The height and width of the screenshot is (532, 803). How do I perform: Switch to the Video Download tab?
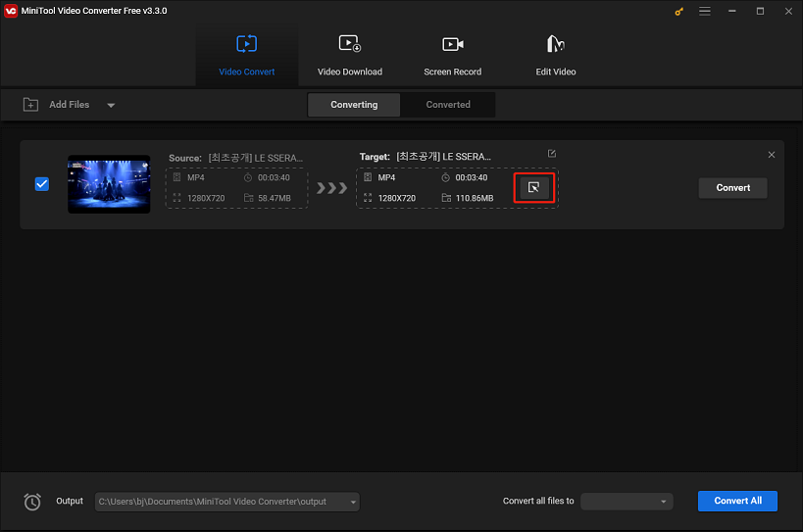click(350, 55)
